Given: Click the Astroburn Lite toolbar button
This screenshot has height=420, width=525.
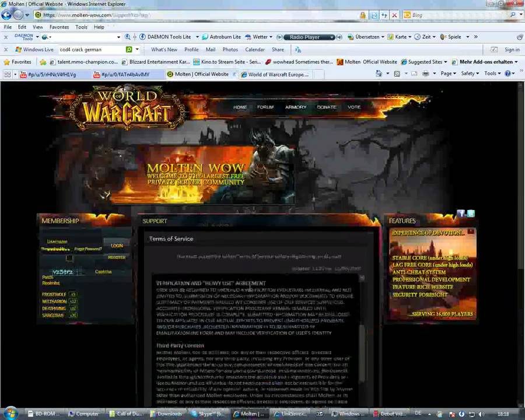Looking at the screenshot, I should coord(221,37).
